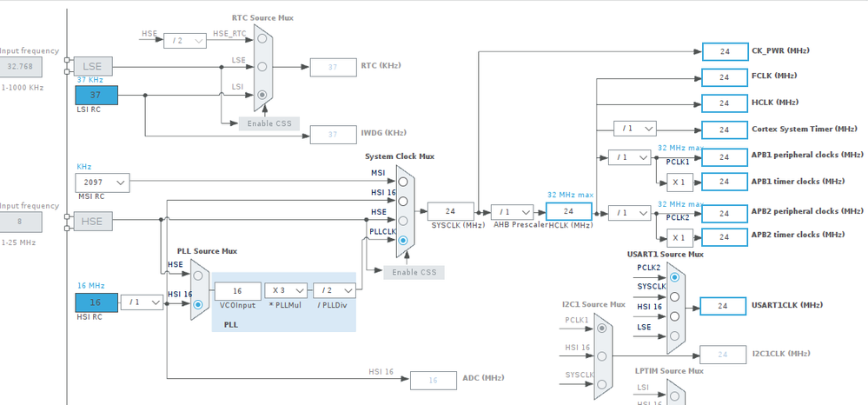
Task: Select PCLK2 in USART1 Source Mux
Action: (x=674, y=277)
